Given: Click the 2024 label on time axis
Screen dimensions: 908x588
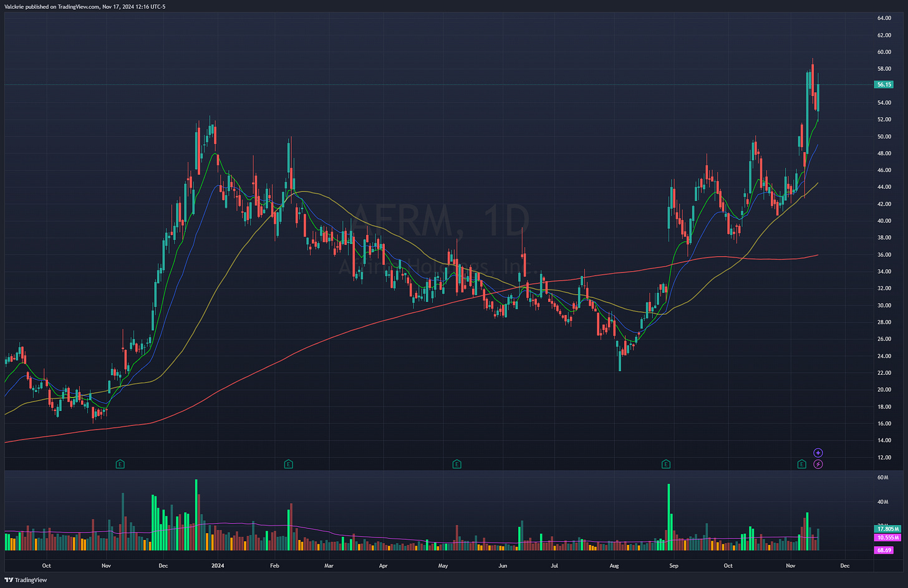Looking at the screenshot, I should click(218, 566).
